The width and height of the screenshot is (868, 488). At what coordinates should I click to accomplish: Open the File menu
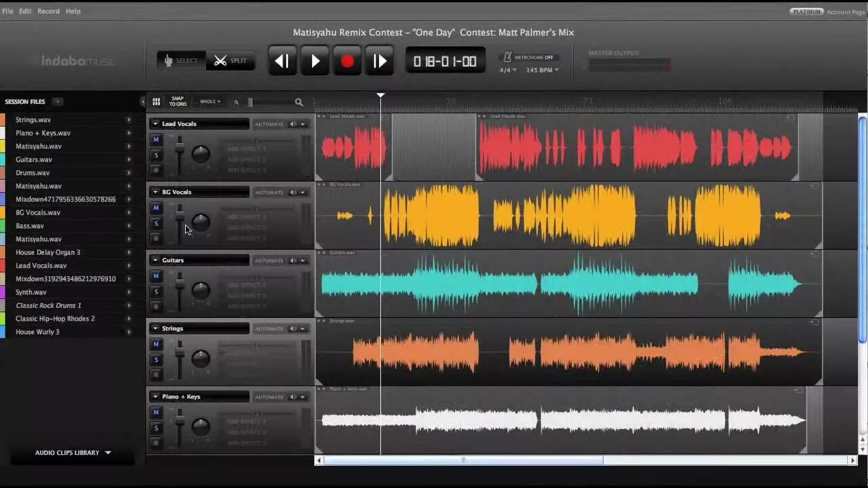click(x=7, y=11)
